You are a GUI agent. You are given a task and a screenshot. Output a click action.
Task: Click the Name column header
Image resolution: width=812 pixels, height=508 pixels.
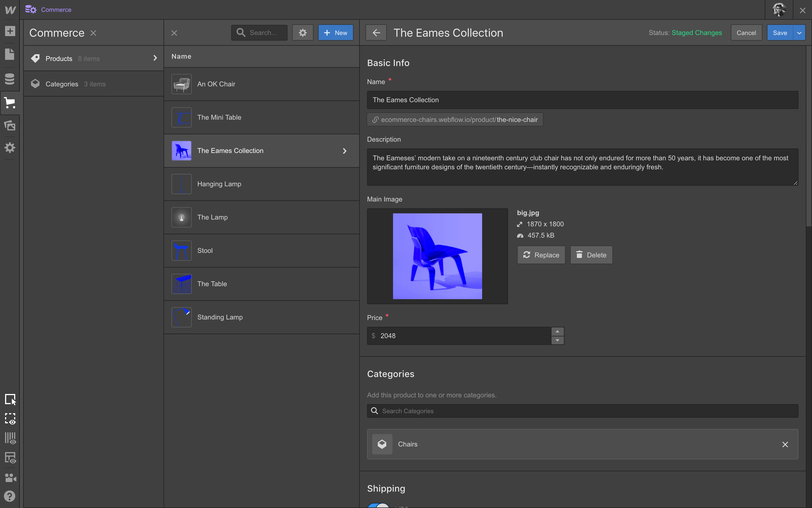(181, 56)
